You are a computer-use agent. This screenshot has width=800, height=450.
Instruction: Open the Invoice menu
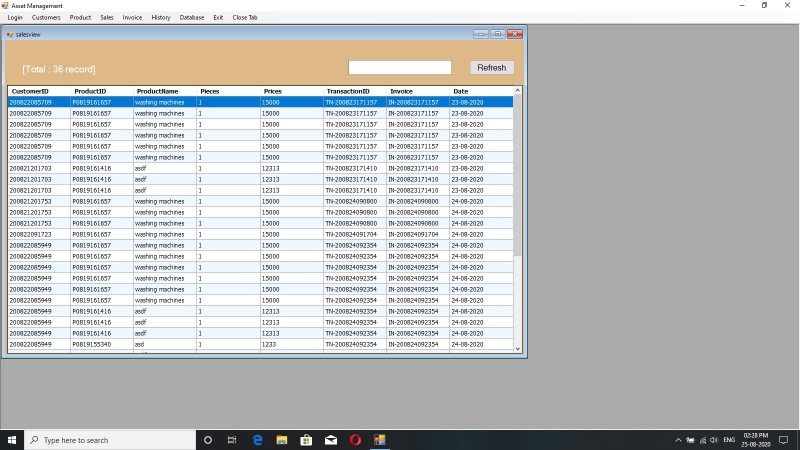[x=132, y=17]
